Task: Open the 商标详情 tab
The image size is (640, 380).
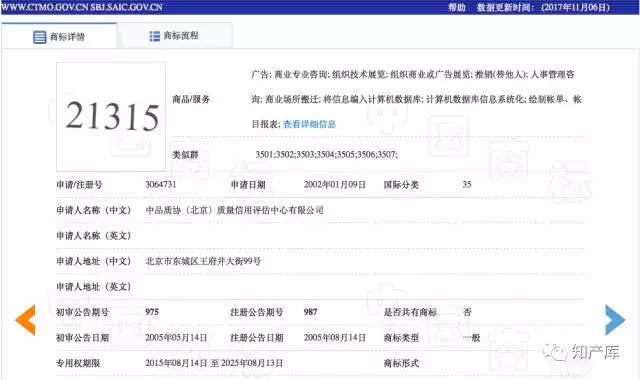Action: pyautogui.click(x=59, y=36)
